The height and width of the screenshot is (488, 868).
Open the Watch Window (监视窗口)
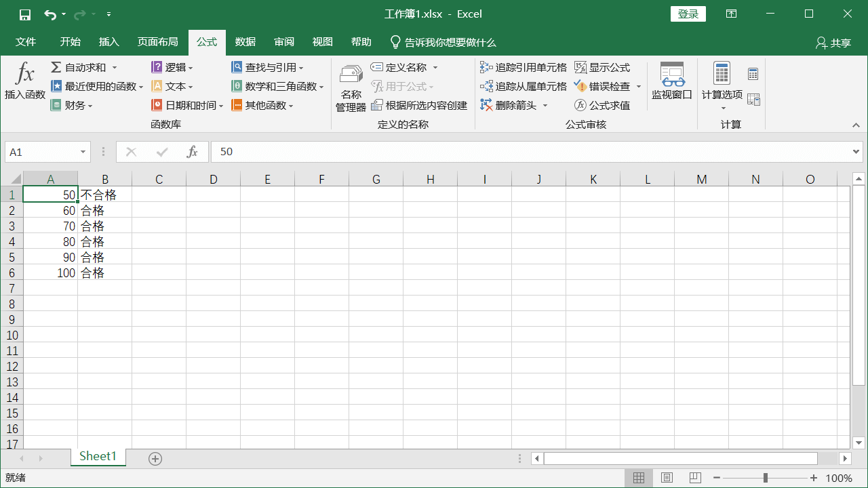coord(671,81)
